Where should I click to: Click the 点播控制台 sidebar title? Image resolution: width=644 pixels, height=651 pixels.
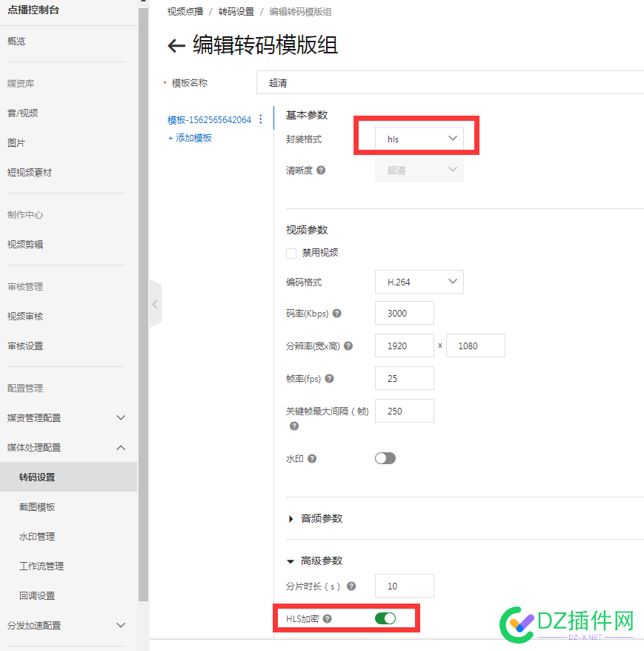click(33, 10)
